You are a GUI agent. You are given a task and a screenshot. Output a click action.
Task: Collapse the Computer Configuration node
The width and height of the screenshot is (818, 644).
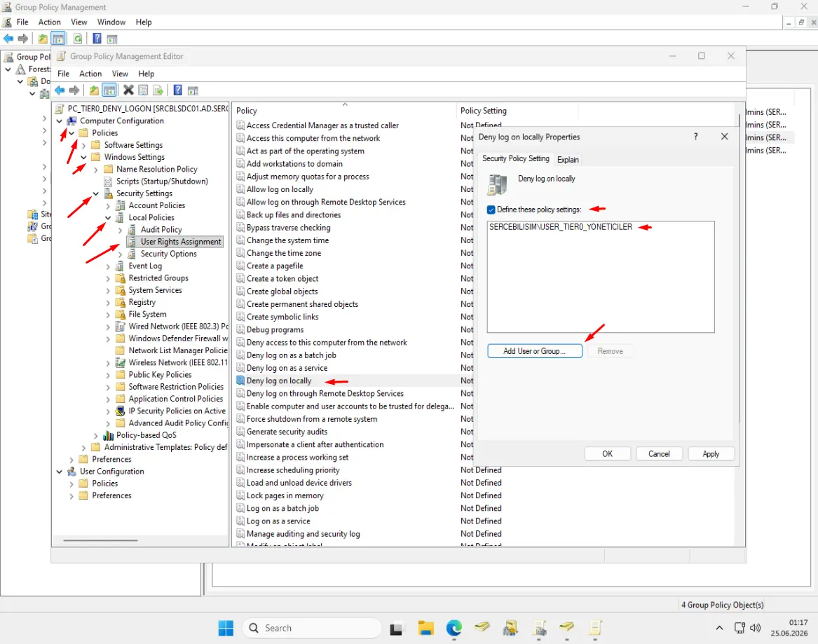60,121
